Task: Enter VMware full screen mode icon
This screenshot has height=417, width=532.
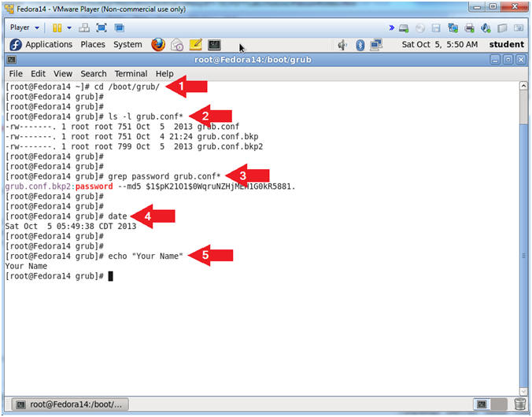Action: 102,28
